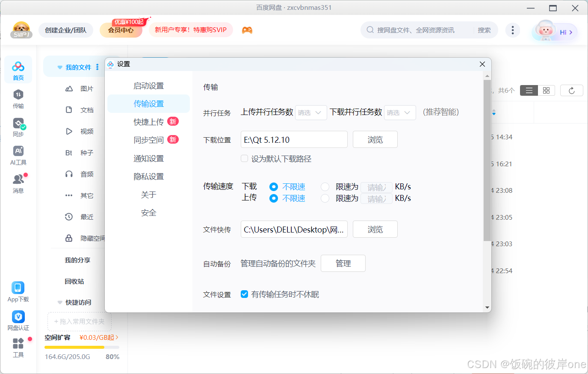Open 启动设置 settings tab

pos(148,86)
